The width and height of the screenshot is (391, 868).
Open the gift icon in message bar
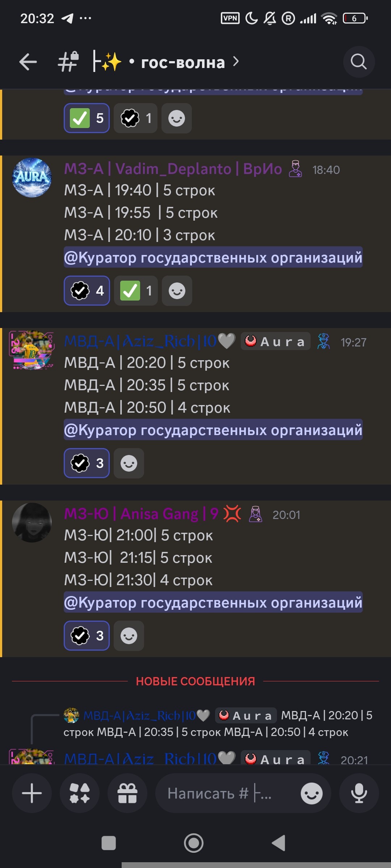[x=127, y=793]
